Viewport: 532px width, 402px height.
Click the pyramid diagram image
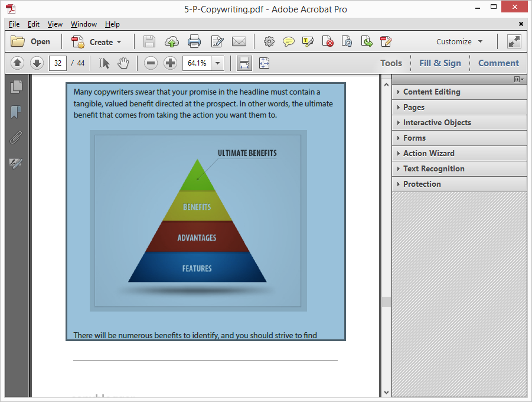(x=198, y=221)
